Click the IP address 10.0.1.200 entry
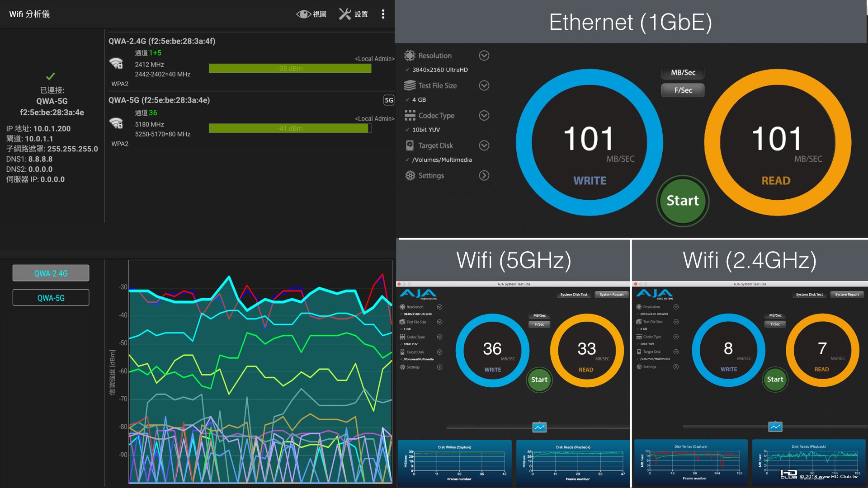This screenshot has width=868, height=488. (x=38, y=129)
